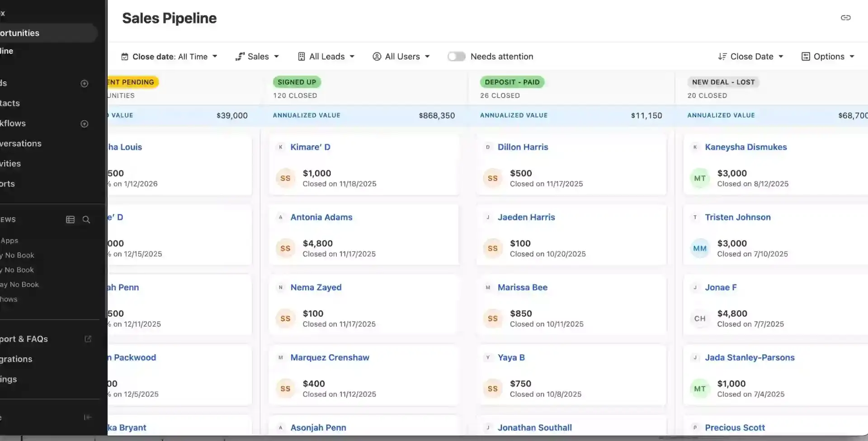Image resolution: width=868 pixels, height=441 pixels.
Task: Click the building icon by All Leads
Action: 302,57
